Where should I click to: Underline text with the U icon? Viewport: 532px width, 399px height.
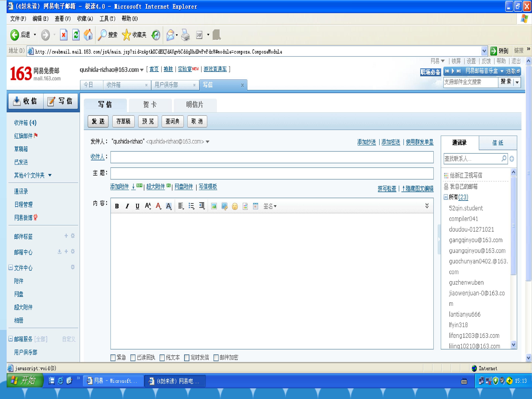coord(137,206)
